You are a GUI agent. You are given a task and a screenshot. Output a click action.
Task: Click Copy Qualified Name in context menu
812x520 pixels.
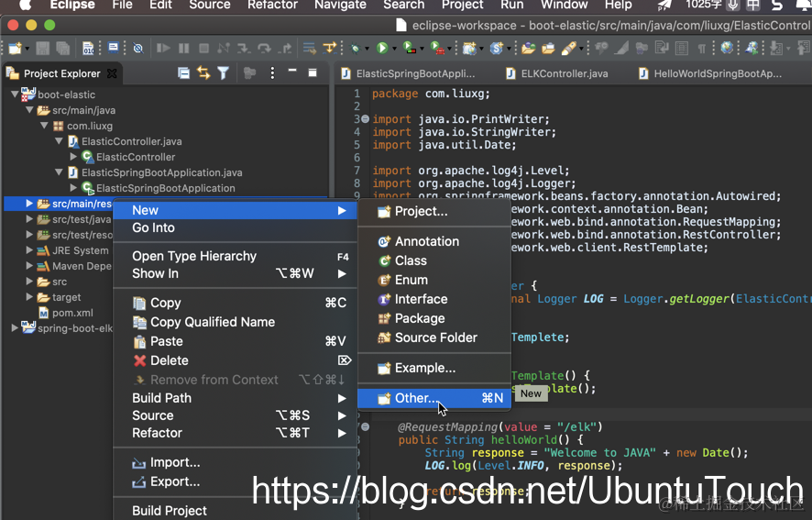[x=236, y=322]
